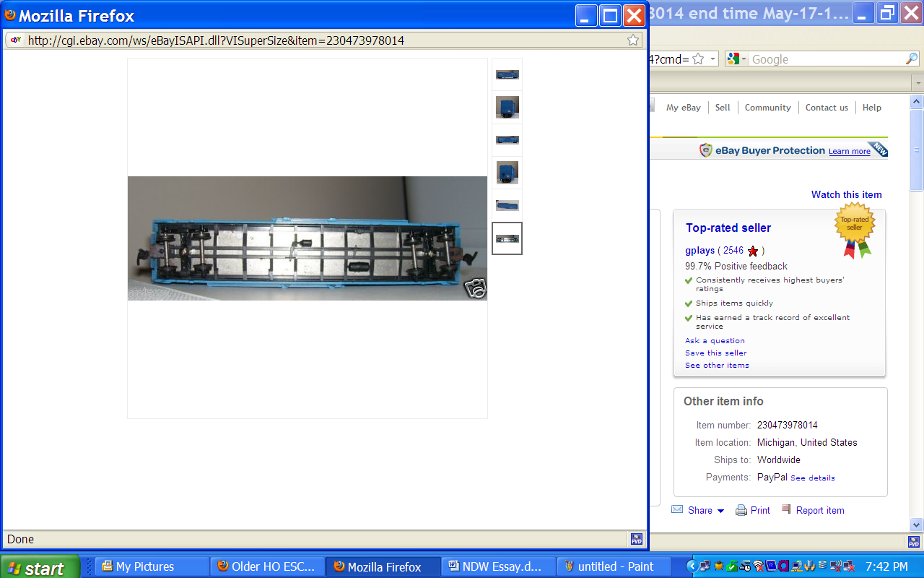Viewport: 924px width, 578px height.
Task: Select the first train car thumbnail
Action: (x=507, y=74)
